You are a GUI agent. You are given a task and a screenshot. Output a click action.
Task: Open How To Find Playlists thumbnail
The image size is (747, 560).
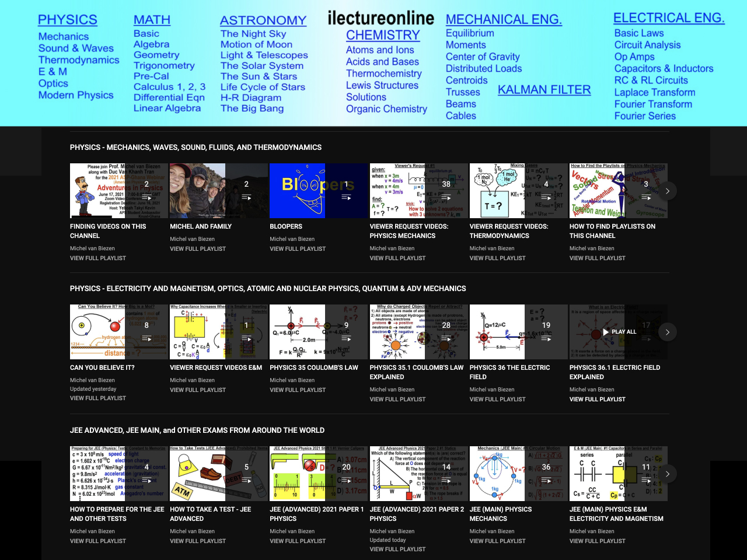click(x=619, y=191)
